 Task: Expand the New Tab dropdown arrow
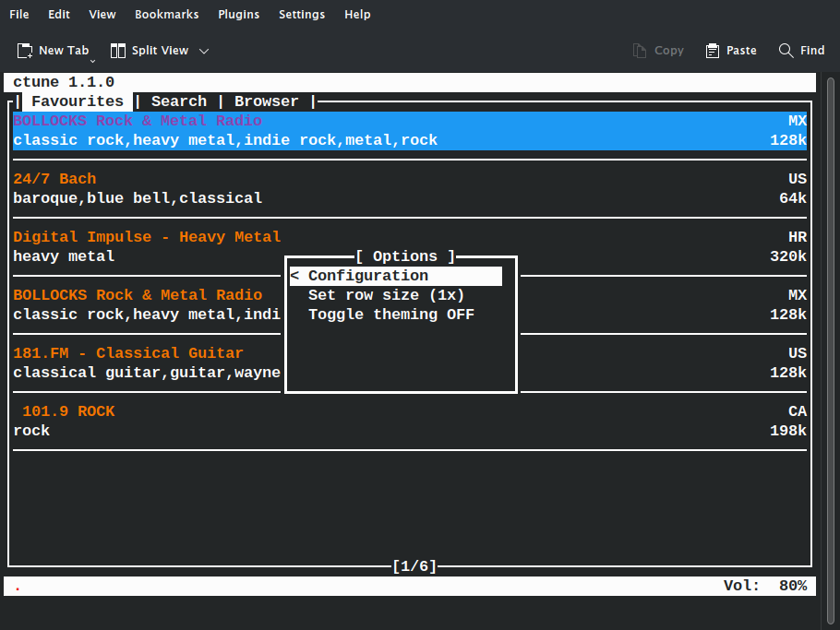[92, 61]
